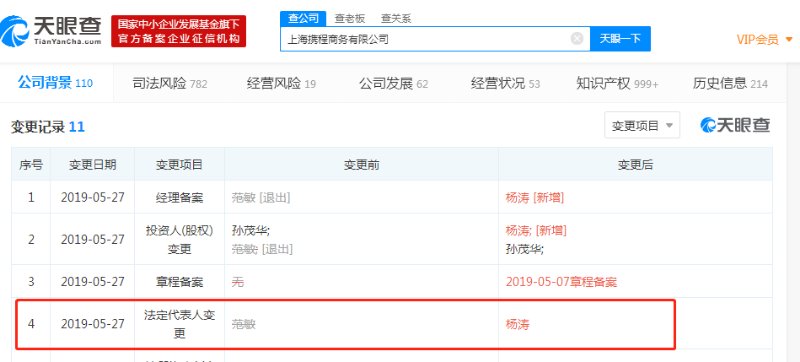This screenshot has height=362, width=800.
Task: Select the 序号 column header
Action: (31, 165)
